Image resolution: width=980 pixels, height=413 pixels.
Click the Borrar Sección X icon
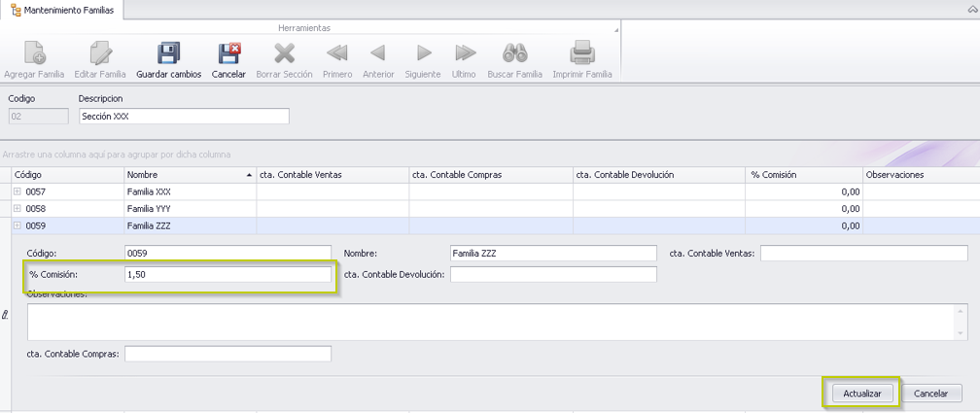[x=284, y=53]
